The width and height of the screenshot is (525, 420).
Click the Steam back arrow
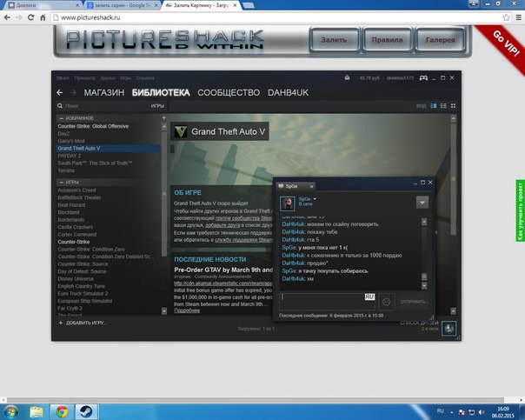[60, 92]
